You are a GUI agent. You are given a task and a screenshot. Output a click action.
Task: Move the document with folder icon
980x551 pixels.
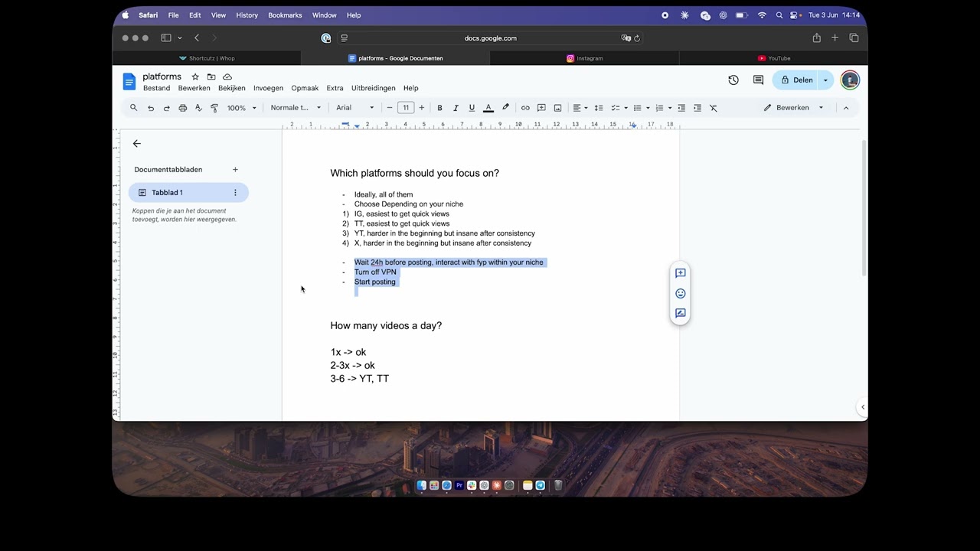[x=211, y=77]
